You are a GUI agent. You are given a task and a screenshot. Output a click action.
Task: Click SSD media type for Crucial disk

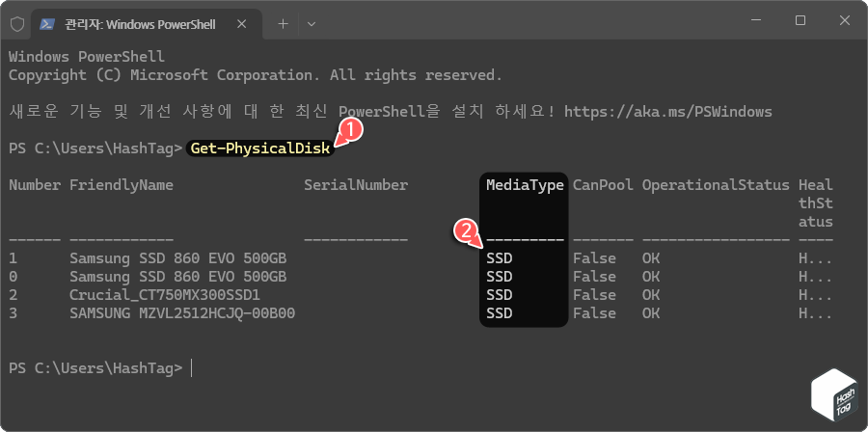pyautogui.click(x=500, y=295)
